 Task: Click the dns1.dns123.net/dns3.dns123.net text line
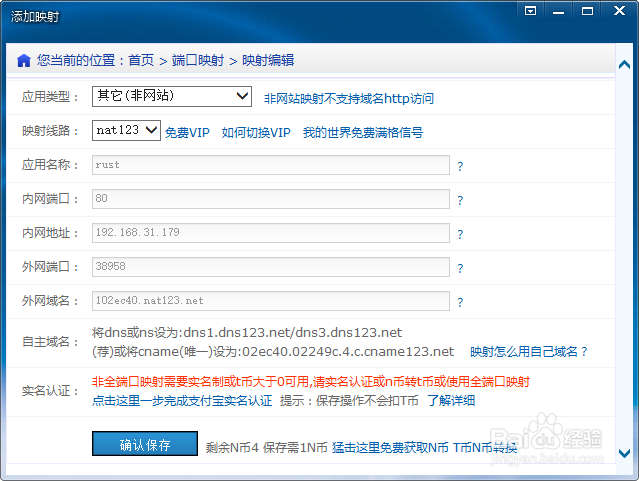click(247, 333)
